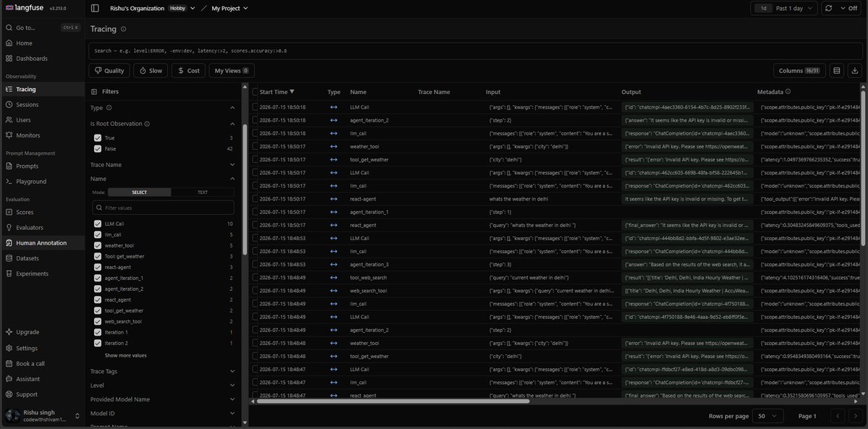Open Rows per page 50 dropdown
This screenshot has width=868, height=429.
tap(768, 416)
